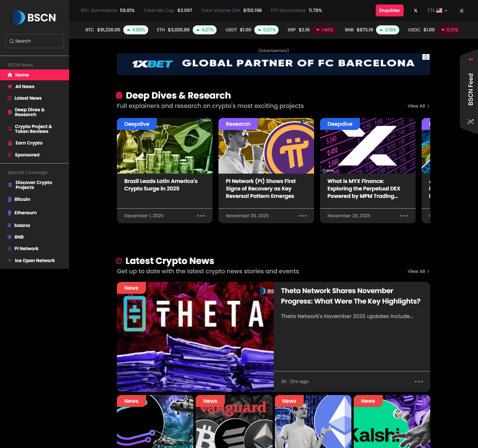Click the Bitcoin icon in Special Coverage
Viewport: 478px width, 448px height.
click(x=10, y=199)
